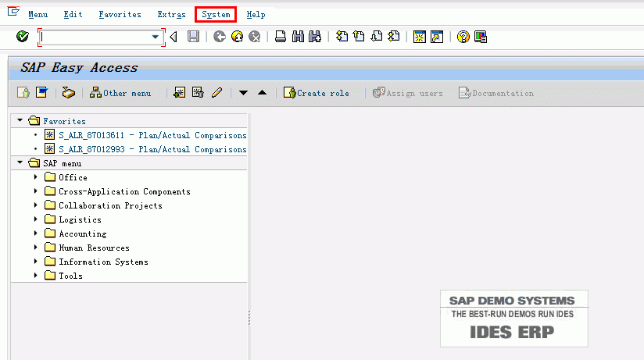The height and width of the screenshot is (360, 644).
Task: Click the Move Favorites Up arrow
Action: (x=262, y=93)
